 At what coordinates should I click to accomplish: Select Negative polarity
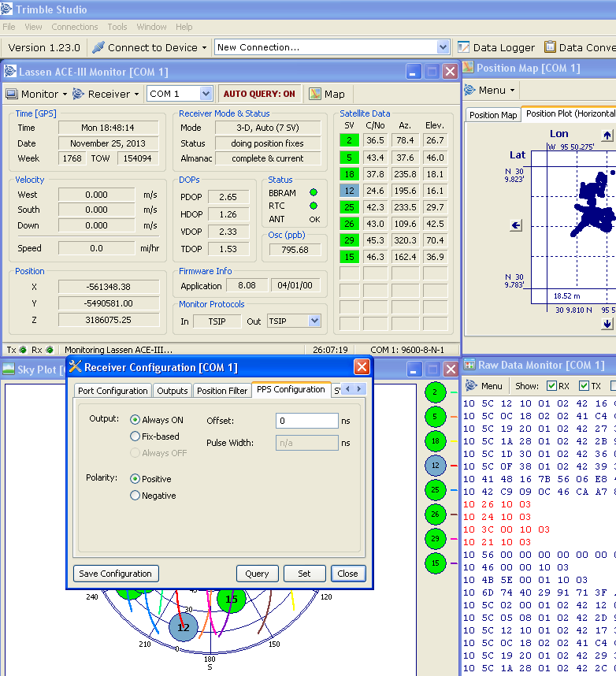[x=135, y=496]
